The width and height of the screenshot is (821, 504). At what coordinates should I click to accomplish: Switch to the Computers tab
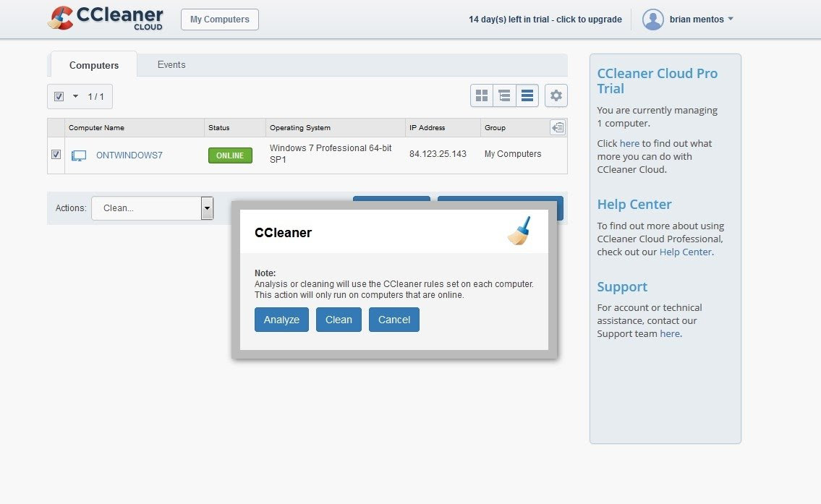click(94, 65)
